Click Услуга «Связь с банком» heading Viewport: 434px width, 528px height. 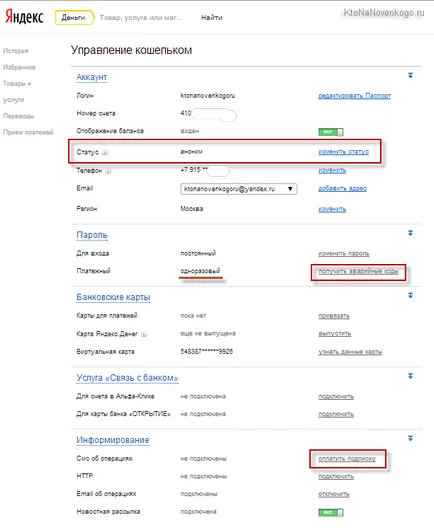[x=127, y=378]
